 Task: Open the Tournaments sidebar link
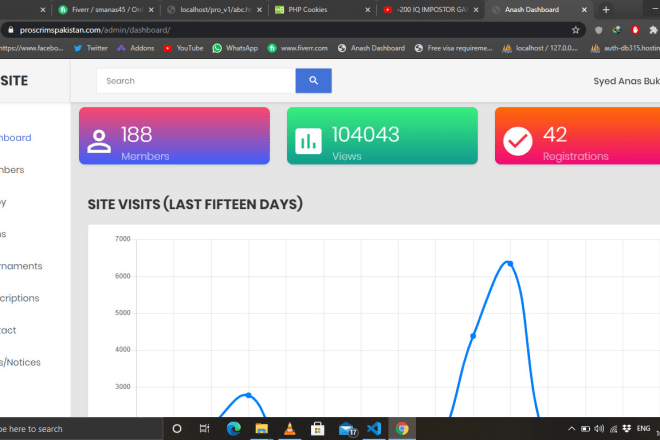(21, 266)
